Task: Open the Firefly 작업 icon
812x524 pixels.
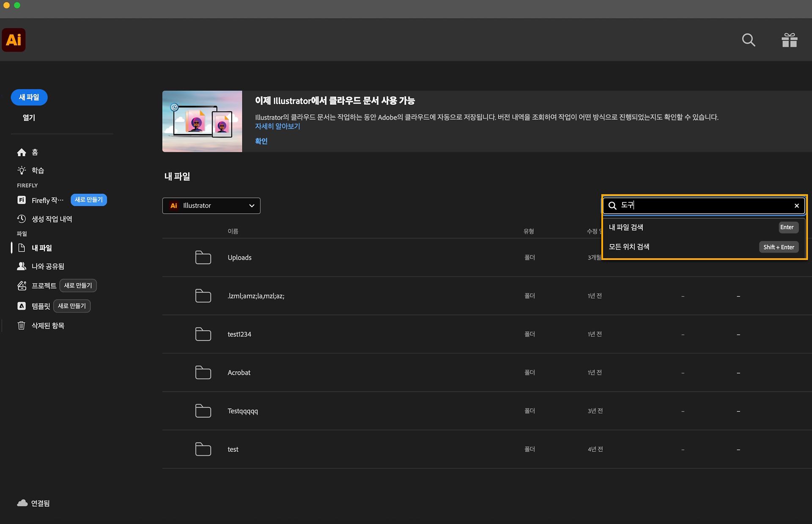Action: (22, 200)
